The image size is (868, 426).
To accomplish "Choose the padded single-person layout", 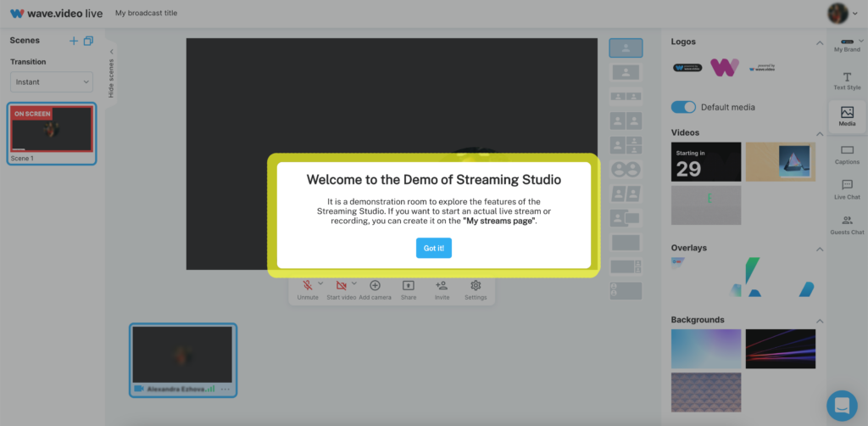I will coord(626,72).
